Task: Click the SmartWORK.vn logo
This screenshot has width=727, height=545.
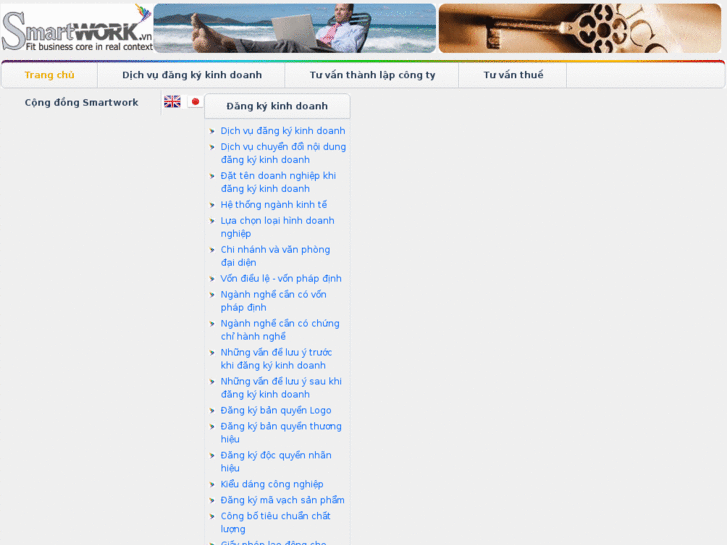Action: [77, 28]
